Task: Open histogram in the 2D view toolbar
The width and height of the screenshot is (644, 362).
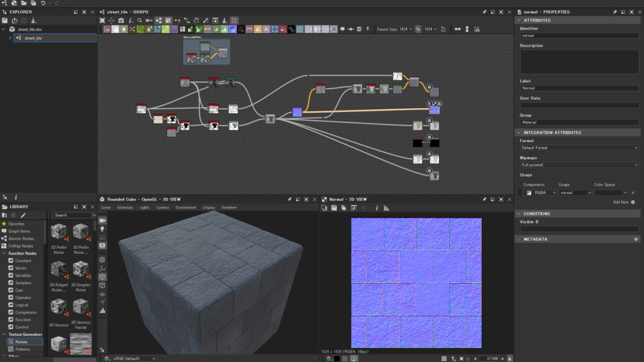Action: pyautogui.click(x=387, y=208)
